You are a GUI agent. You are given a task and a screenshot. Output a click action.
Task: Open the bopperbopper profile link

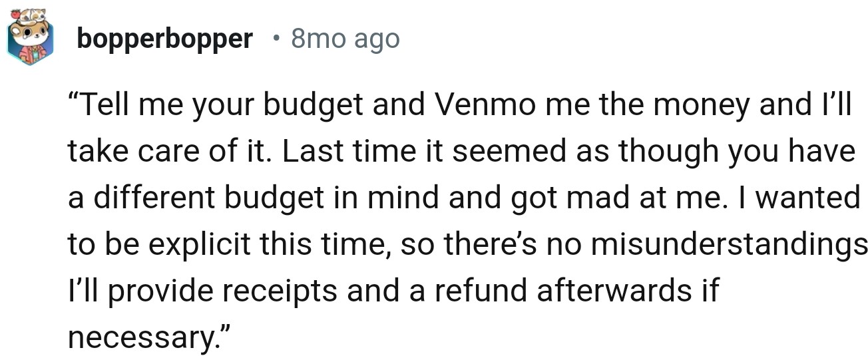[x=164, y=40]
